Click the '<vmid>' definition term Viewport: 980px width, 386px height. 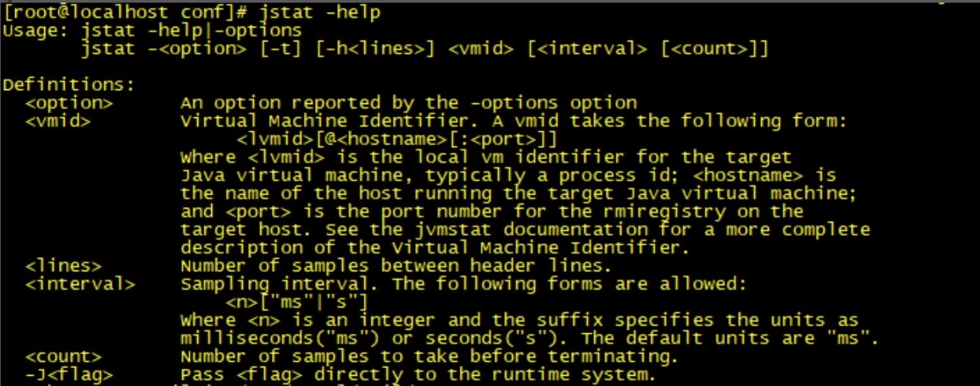pyautogui.click(x=58, y=121)
